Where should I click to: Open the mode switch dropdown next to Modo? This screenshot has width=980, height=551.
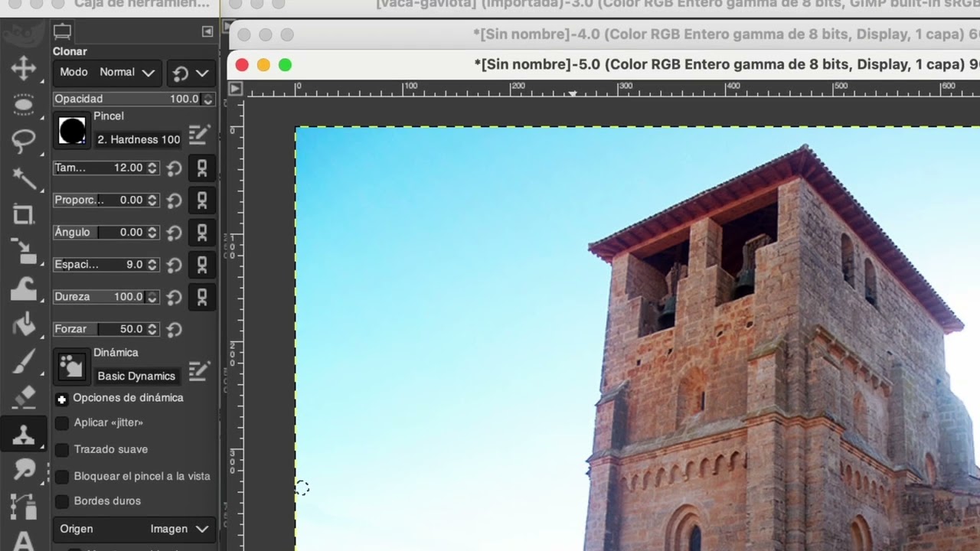191,73
